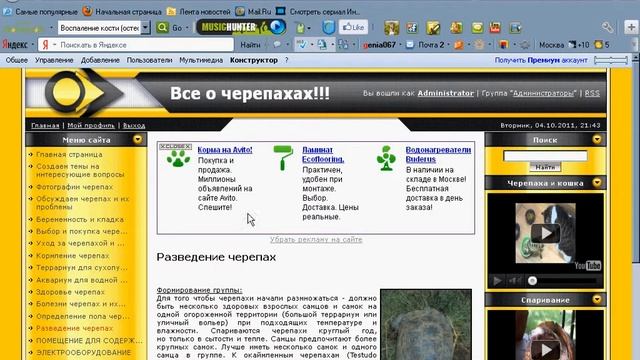Click Получить Премиум аккаунт link

541,60
